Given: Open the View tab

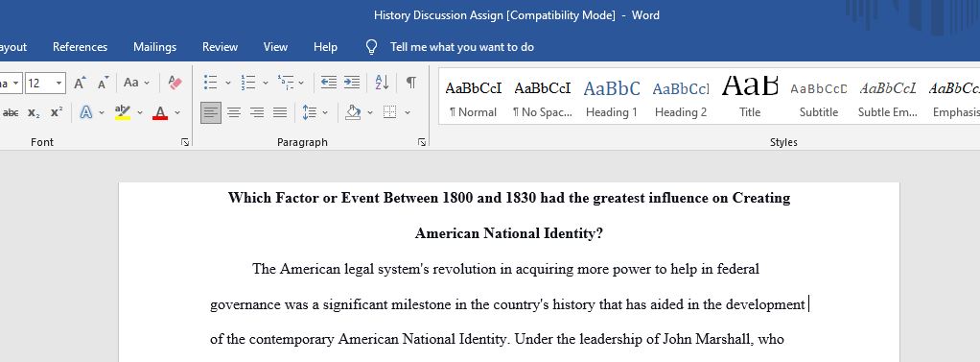Looking at the screenshot, I should coord(275,47).
